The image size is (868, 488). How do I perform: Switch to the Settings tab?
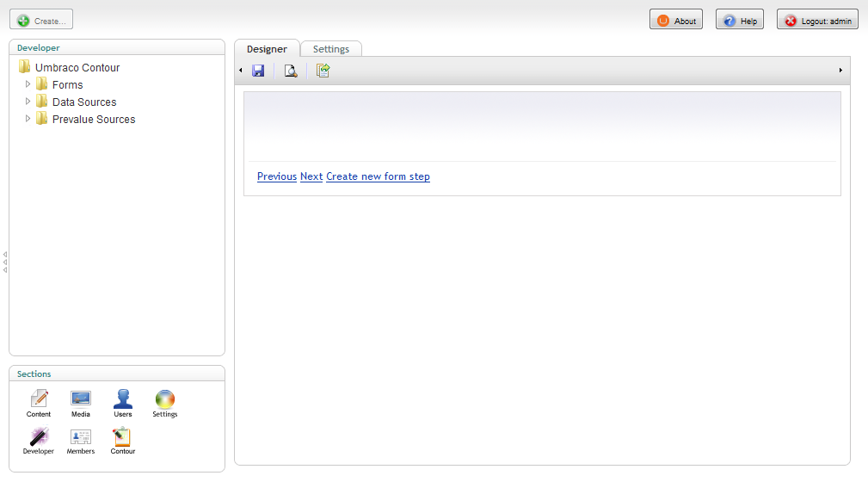[331, 49]
